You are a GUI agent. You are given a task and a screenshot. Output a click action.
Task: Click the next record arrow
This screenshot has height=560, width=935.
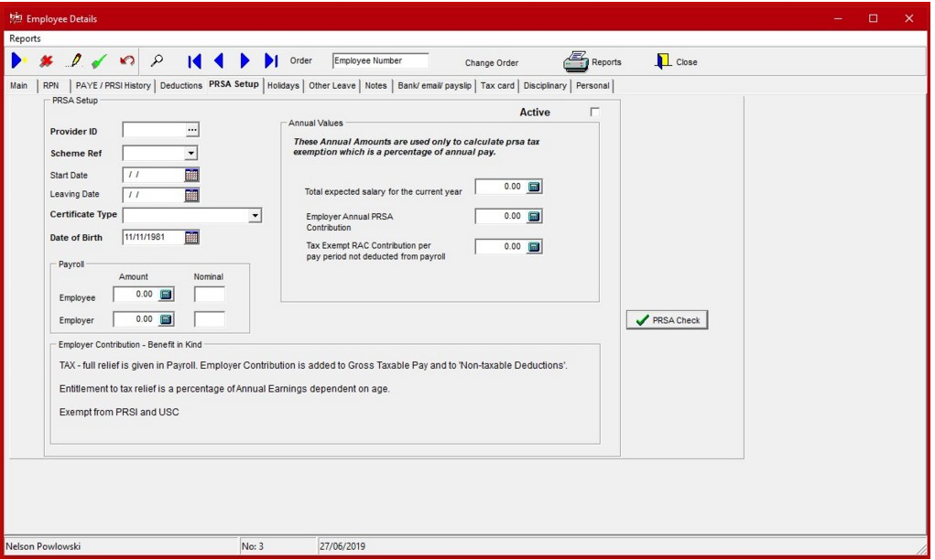pyautogui.click(x=245, y=60)
